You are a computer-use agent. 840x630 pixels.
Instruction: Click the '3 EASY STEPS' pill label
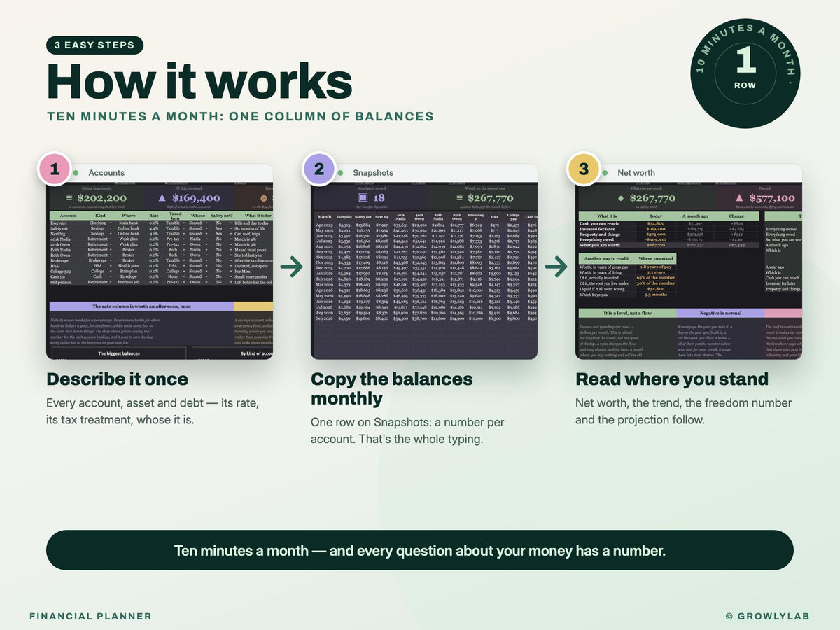[94, 45]
